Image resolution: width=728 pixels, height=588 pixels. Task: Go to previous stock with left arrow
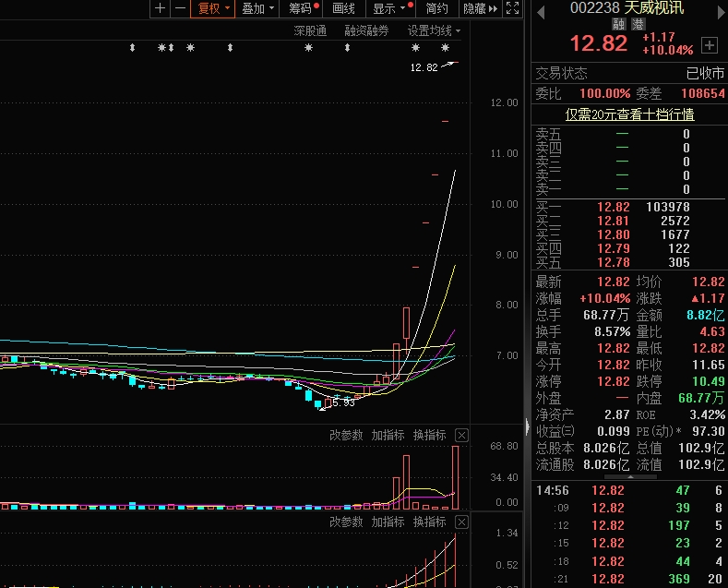click(540, 8)
